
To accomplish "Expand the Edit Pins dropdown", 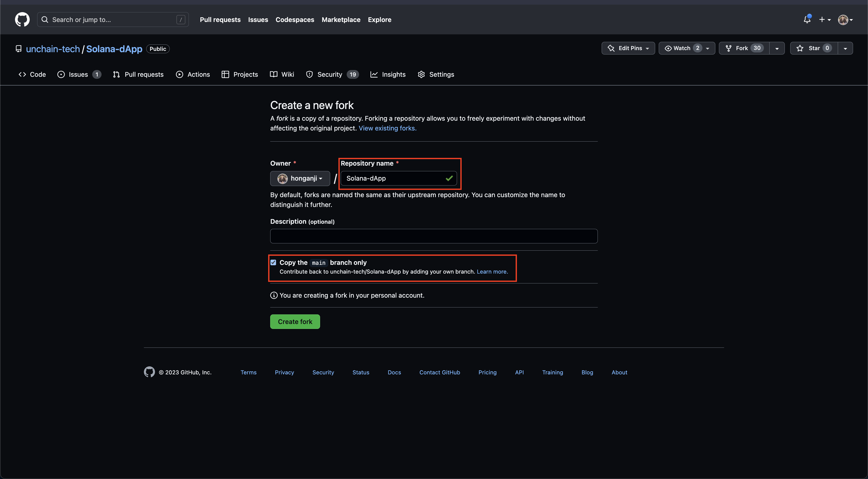I will point(647,49).
